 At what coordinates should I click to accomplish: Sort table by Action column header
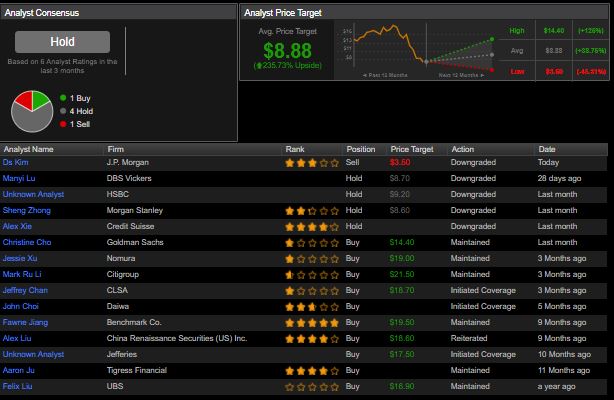coord(462,149)
